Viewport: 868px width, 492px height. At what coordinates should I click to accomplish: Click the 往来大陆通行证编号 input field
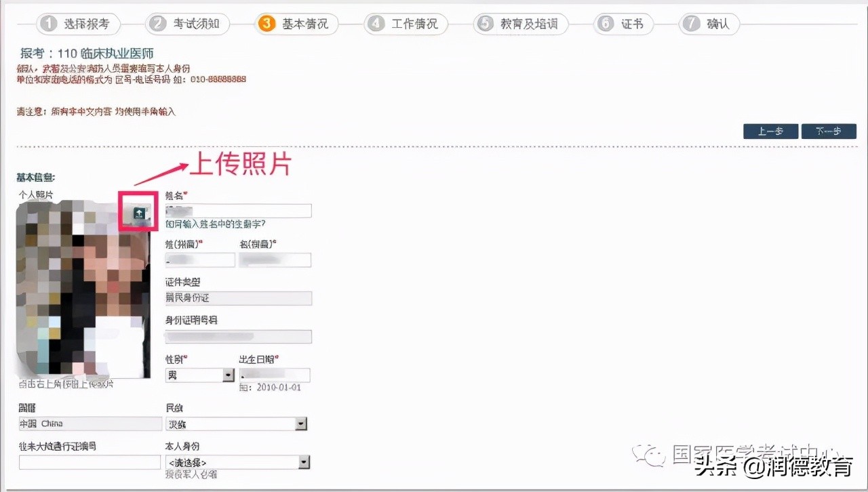(89, 462)
